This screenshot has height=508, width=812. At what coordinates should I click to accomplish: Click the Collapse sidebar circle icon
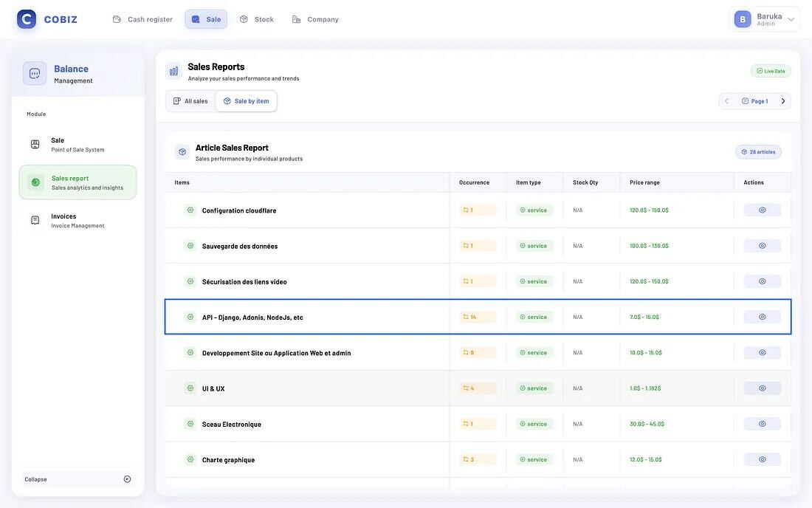click(x=127, y=479)
